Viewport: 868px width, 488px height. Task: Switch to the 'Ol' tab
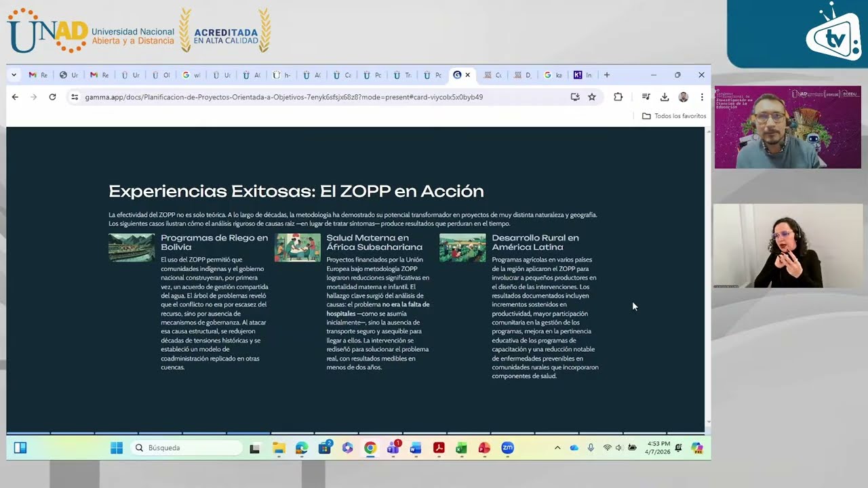[x=161, y=75]
